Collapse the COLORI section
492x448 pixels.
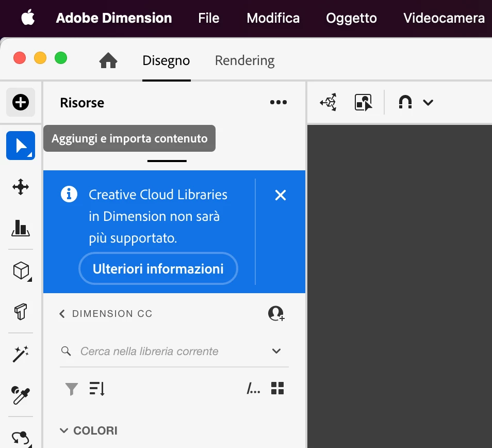click(x=64, y=430)
